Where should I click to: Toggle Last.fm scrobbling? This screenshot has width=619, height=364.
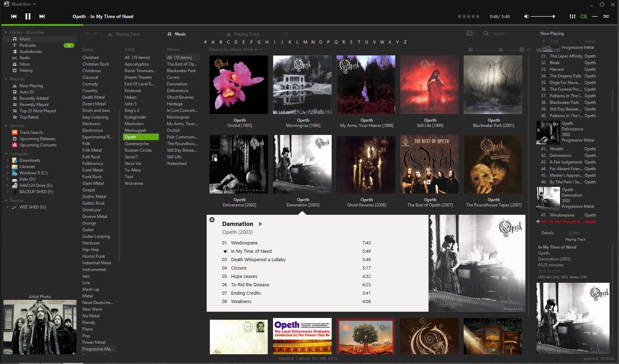tap(584, 16)
